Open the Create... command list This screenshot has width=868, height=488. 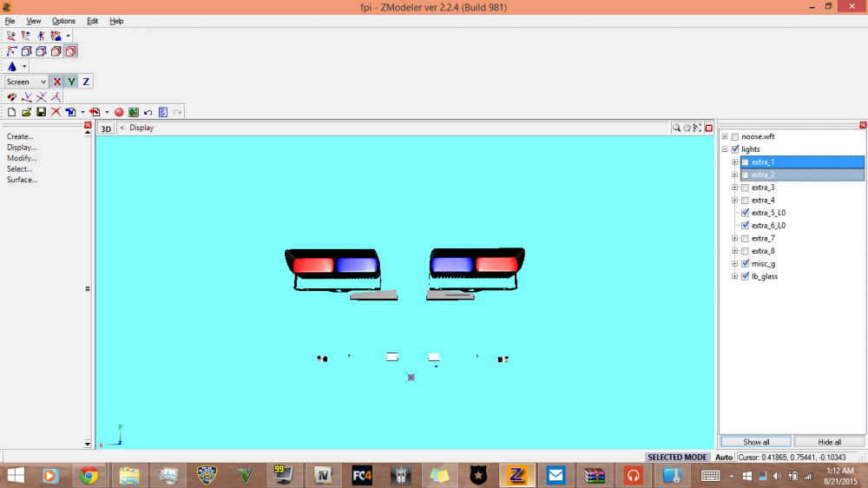point(20,137)
